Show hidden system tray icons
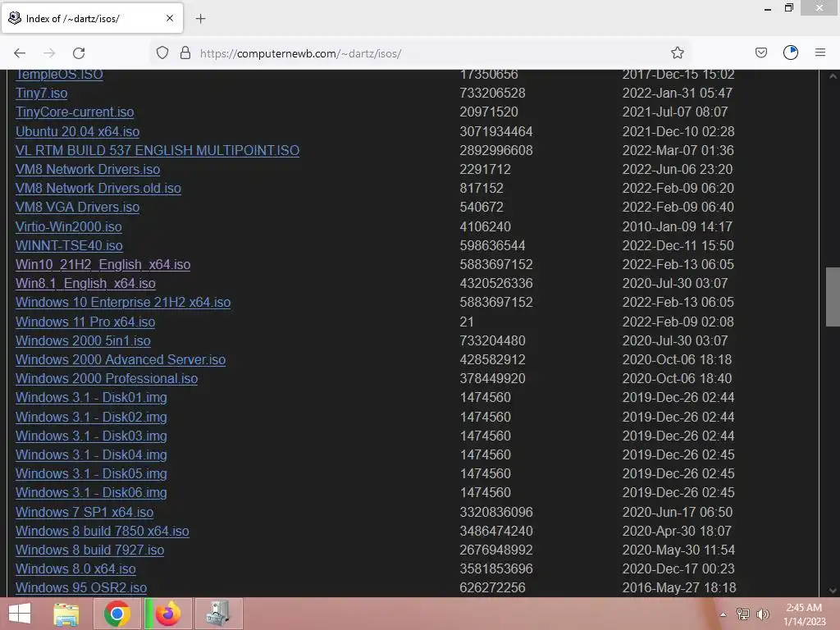 [x=724, y=614]
